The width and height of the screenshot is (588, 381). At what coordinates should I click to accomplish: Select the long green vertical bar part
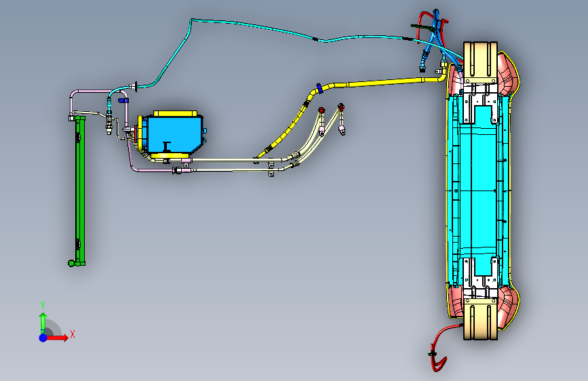pyautogui.click(x=80, y=190)
